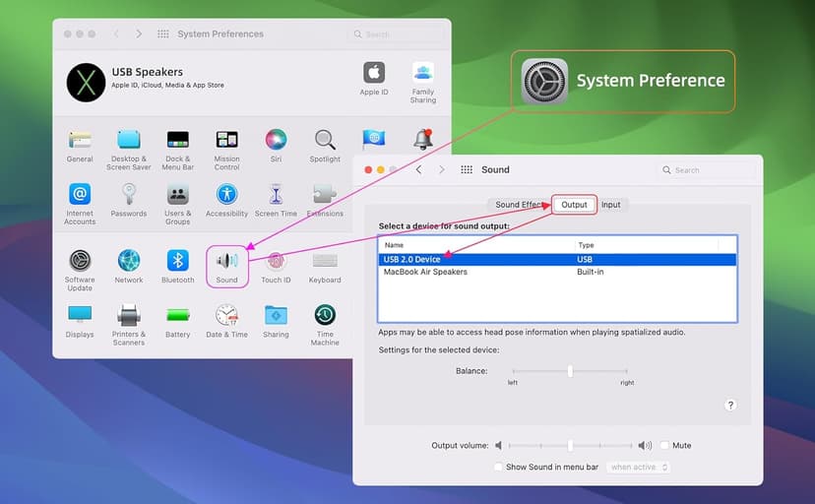Adjust the Output volume slider
The image size is (815, 504).
pos(570,445)
